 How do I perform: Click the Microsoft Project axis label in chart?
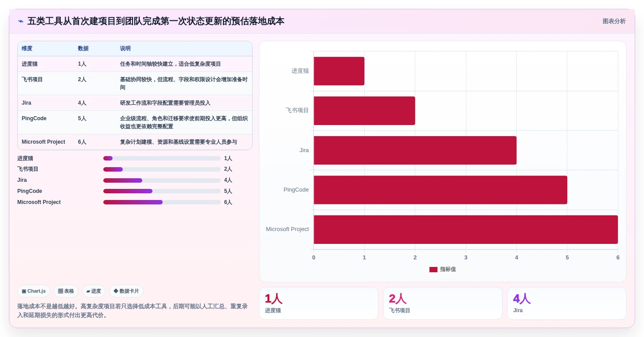(x=287, y=229)
